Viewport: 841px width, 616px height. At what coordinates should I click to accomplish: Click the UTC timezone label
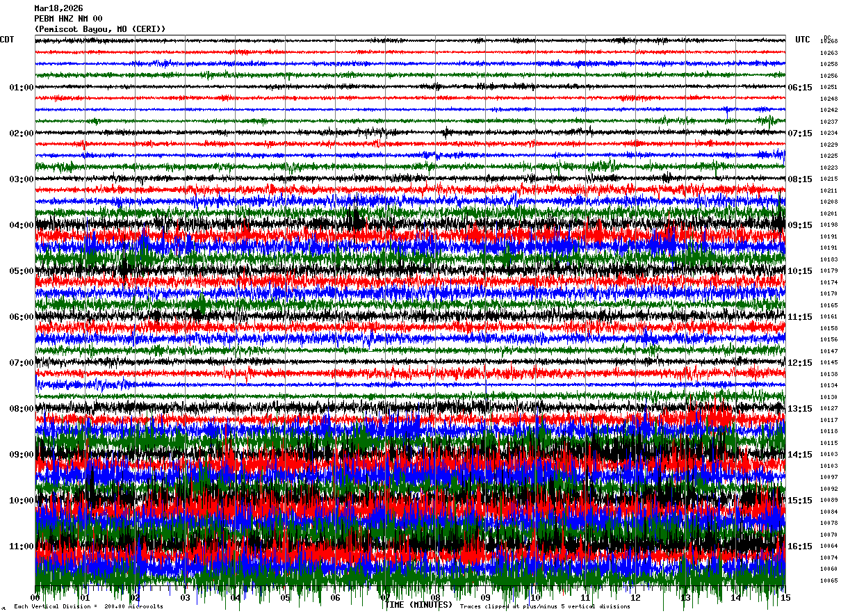point(803,40)
